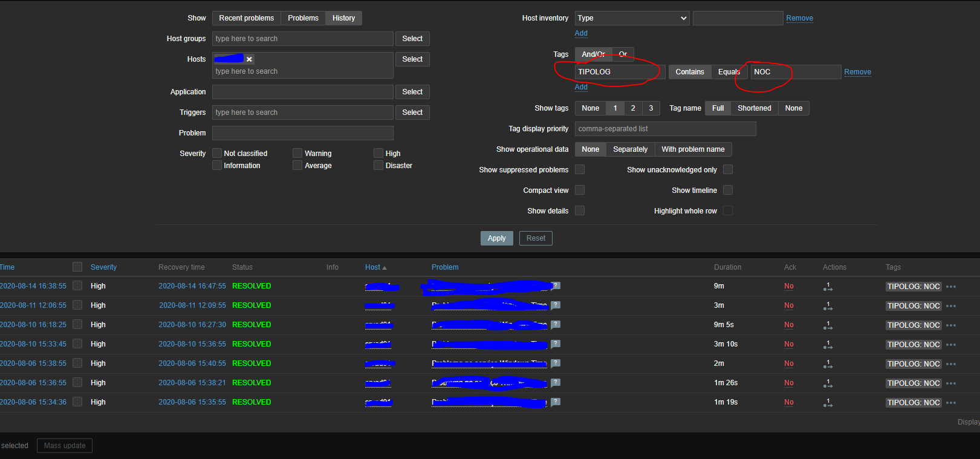Click into the Tag display priority field
This screenshot has width=980, height=459.
coord(665,129)
